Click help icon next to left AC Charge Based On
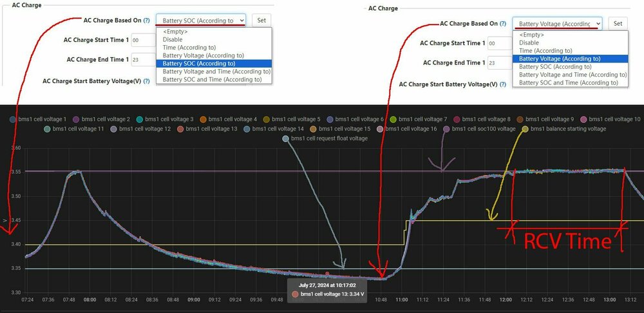The height and width of the screenshot is (313, 644). (147, 20)
